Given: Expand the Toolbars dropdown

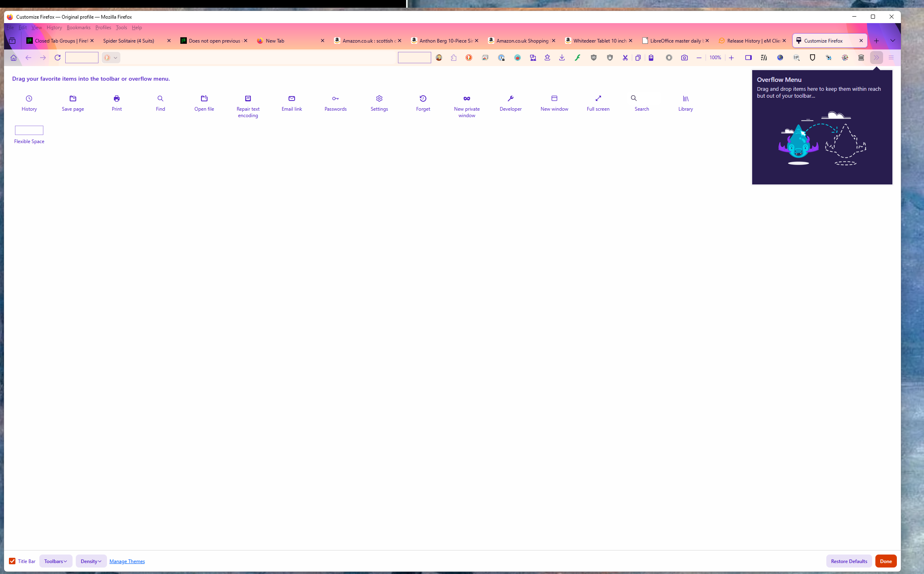Looking at the screenshot, I should pyautogui.click(x=56, y=561).
